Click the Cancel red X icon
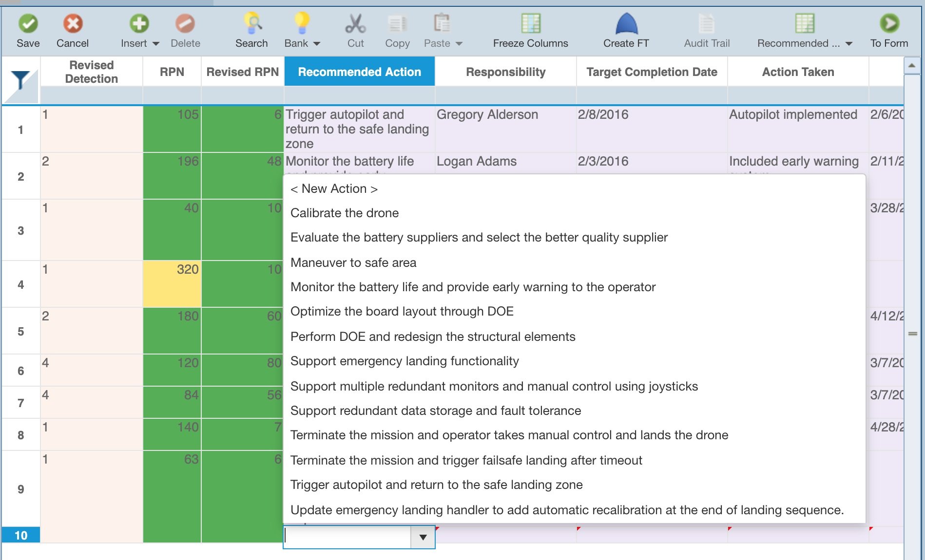This screenshot has height=560, width=925. coord(73,23)
